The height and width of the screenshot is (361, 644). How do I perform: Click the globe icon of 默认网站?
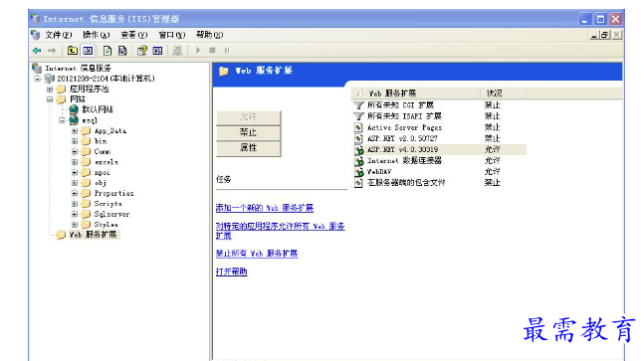[74, 109]
